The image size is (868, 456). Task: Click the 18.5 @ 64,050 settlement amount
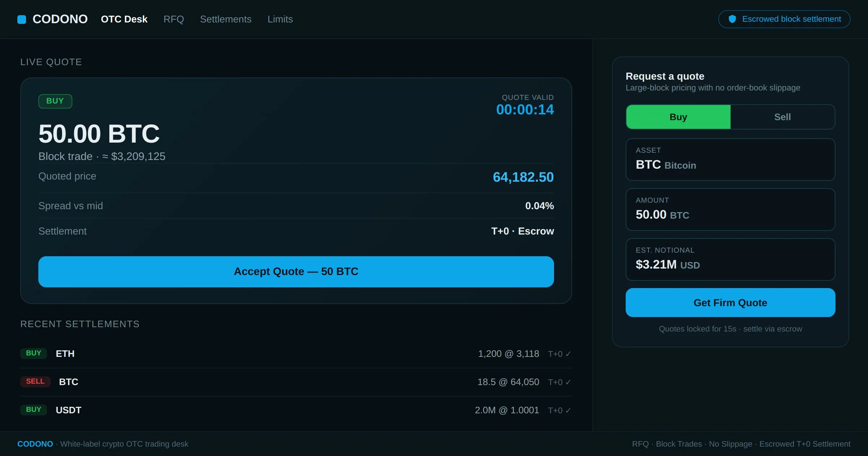pos(508,382)
